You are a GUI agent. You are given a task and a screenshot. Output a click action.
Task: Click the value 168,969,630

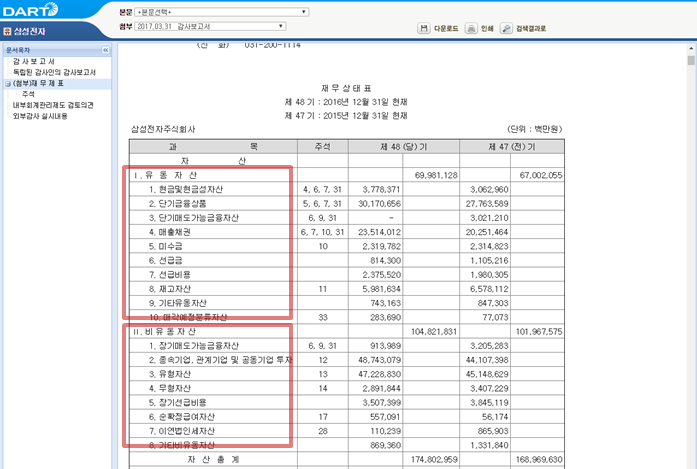point(539,460)
